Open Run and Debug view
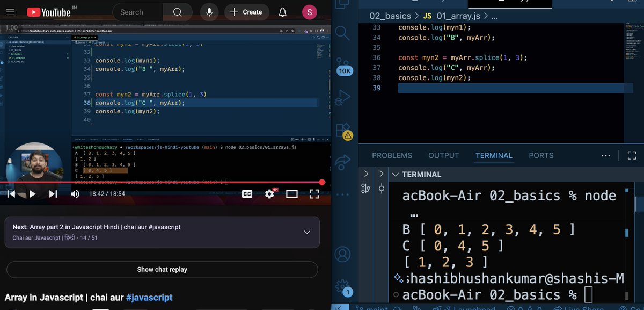 [342, 98]
